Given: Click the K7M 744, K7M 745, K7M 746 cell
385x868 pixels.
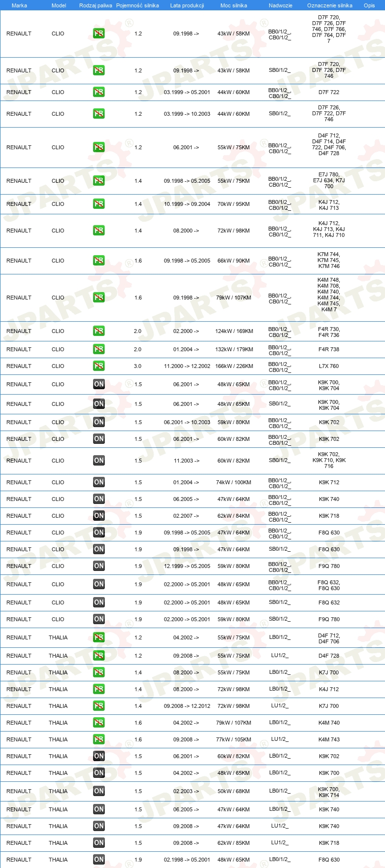Looking at the screenshot, I should coord(329,261).
